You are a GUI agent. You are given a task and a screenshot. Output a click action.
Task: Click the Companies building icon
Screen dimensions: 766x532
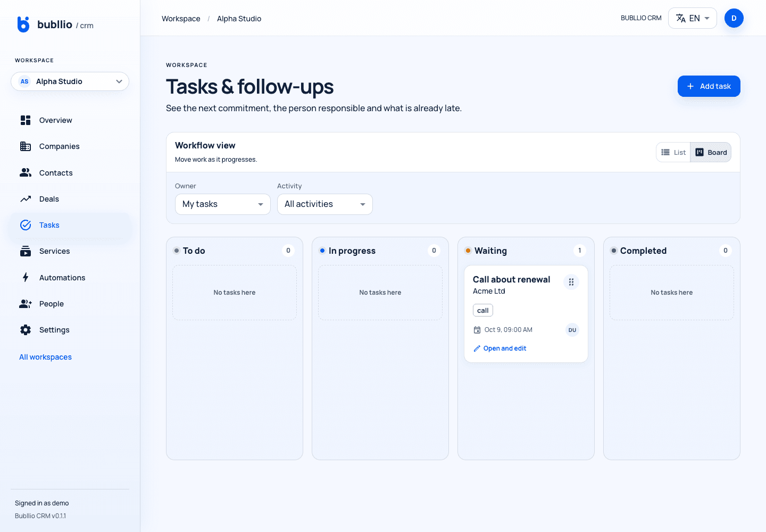(26, 146)
